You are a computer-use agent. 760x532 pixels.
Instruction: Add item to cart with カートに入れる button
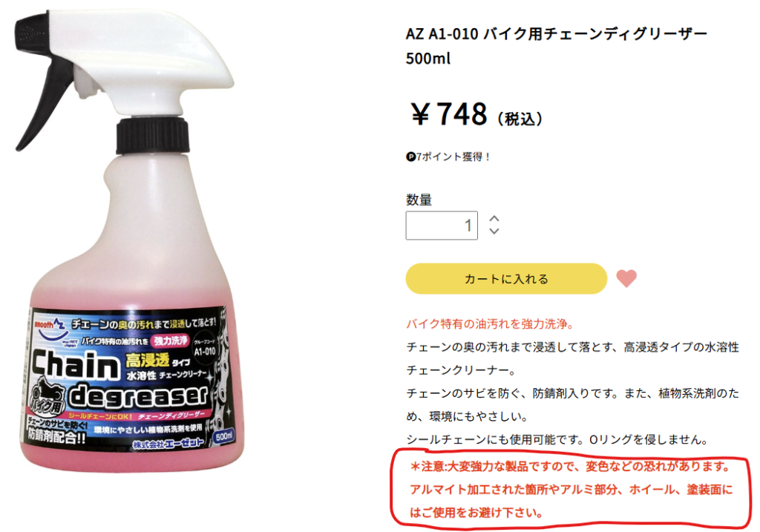tap(506, 278)
